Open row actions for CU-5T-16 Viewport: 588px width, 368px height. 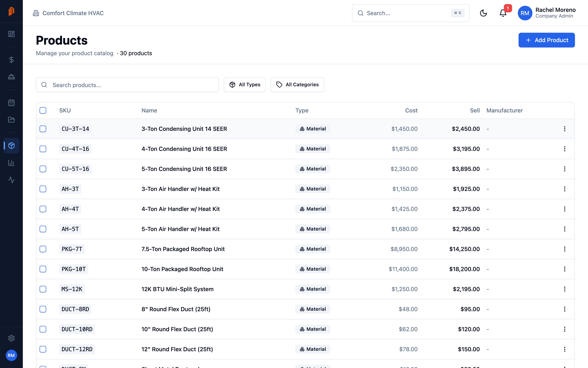tap(565, 169)
